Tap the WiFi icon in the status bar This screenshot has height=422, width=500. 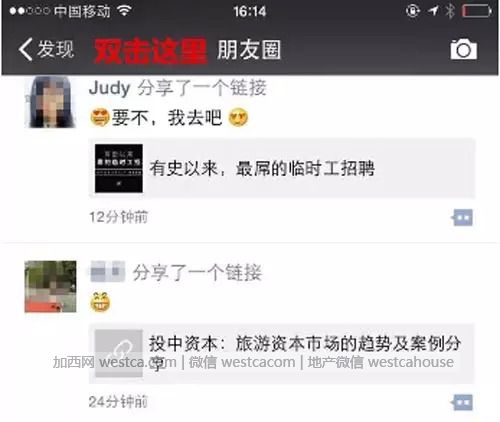124,11
